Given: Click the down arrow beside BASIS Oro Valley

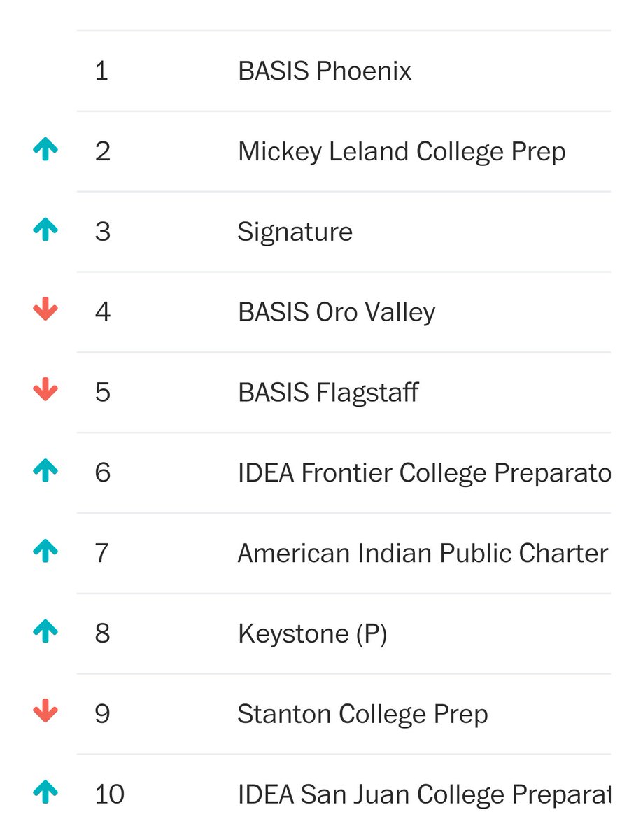Looking at the screenshot, I should [45, 309].
